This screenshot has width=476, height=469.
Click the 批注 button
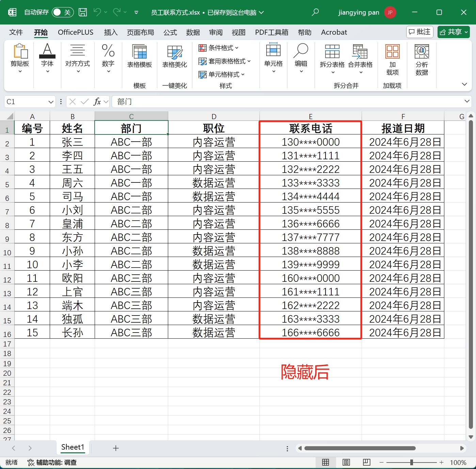(x=419, y=32)
